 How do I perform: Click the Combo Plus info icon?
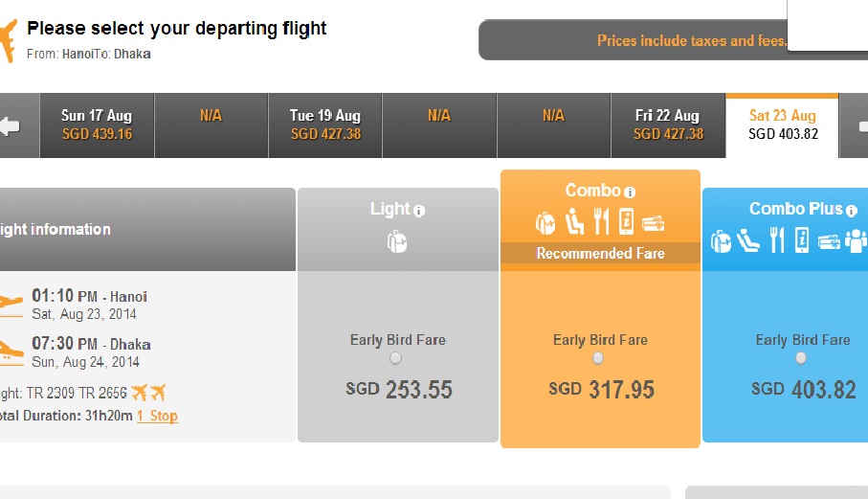(x=852, y=211)
